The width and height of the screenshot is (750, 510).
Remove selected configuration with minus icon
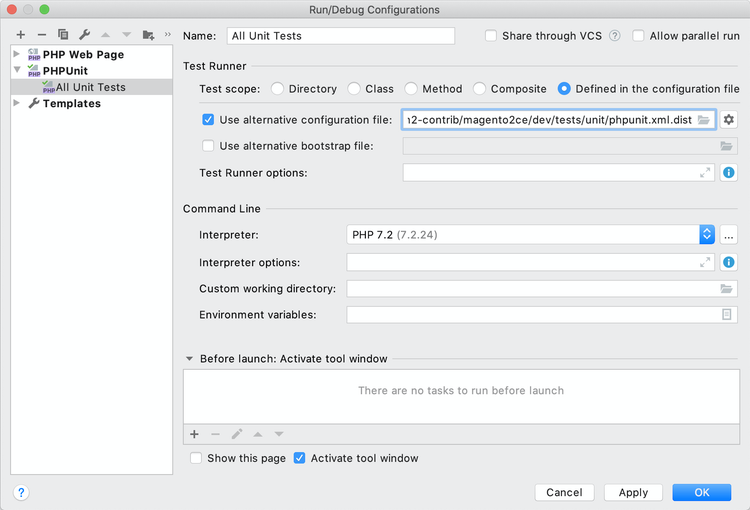coord(42,34)
